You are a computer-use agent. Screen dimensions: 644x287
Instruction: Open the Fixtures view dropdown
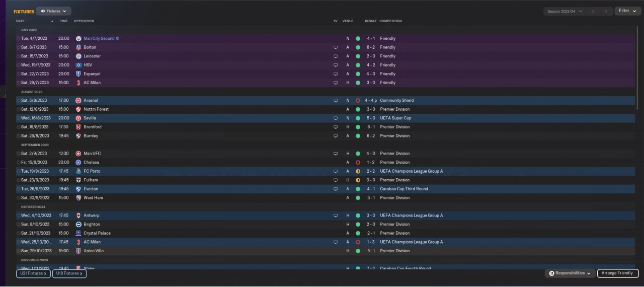(x=54, y=11)
